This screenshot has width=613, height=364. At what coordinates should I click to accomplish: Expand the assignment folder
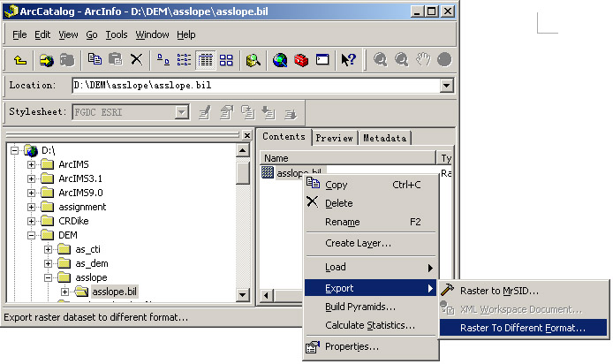coord(31,207)
